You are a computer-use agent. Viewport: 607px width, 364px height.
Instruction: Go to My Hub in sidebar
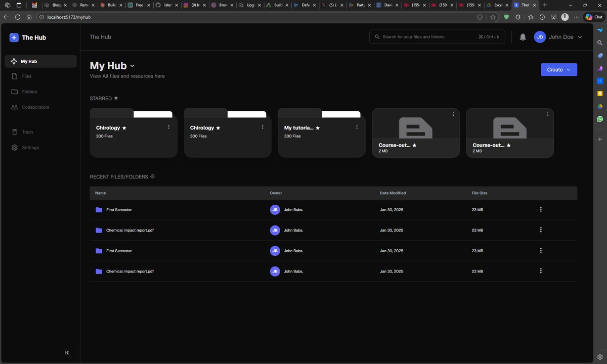point(40,61)
